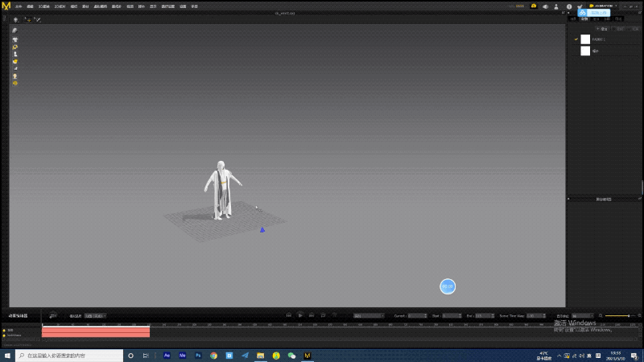Select the edit-arrow tool beside select/move
The image size is (644, 362).
(37, 19)
